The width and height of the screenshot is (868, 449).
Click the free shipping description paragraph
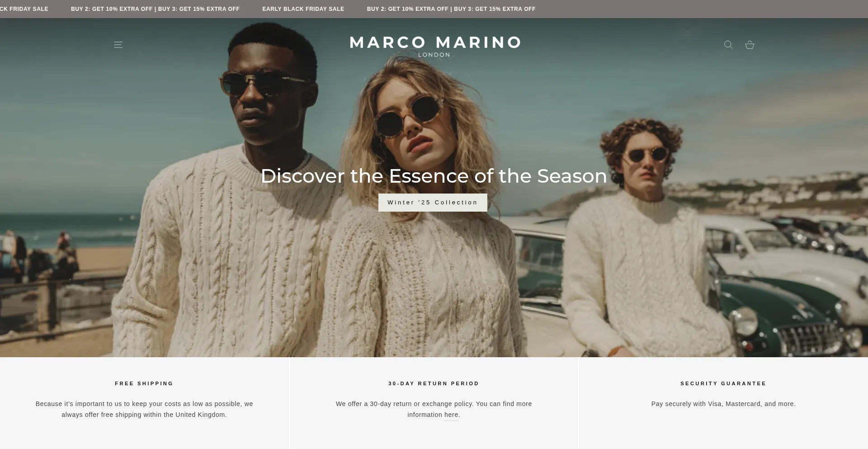pyautogui.click(x=144, y=409)
